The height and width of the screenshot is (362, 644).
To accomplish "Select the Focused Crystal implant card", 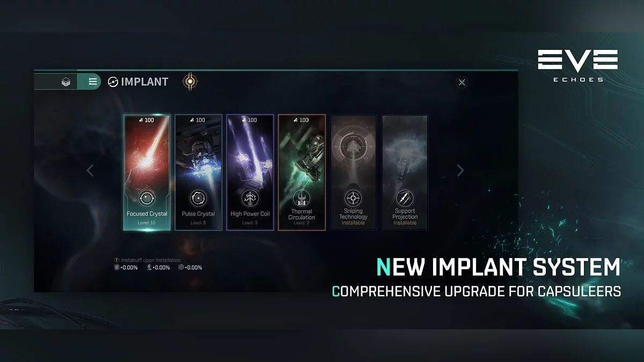I will pos(147,172).
